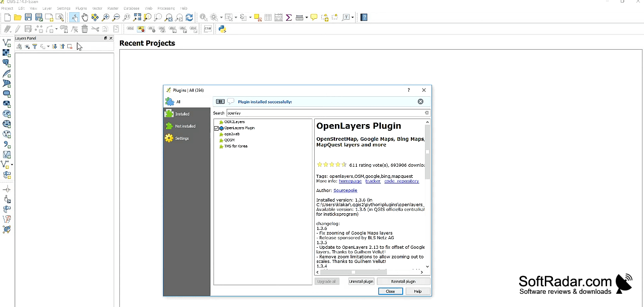Expand the select features dropdown arrow

pos(236,17)
